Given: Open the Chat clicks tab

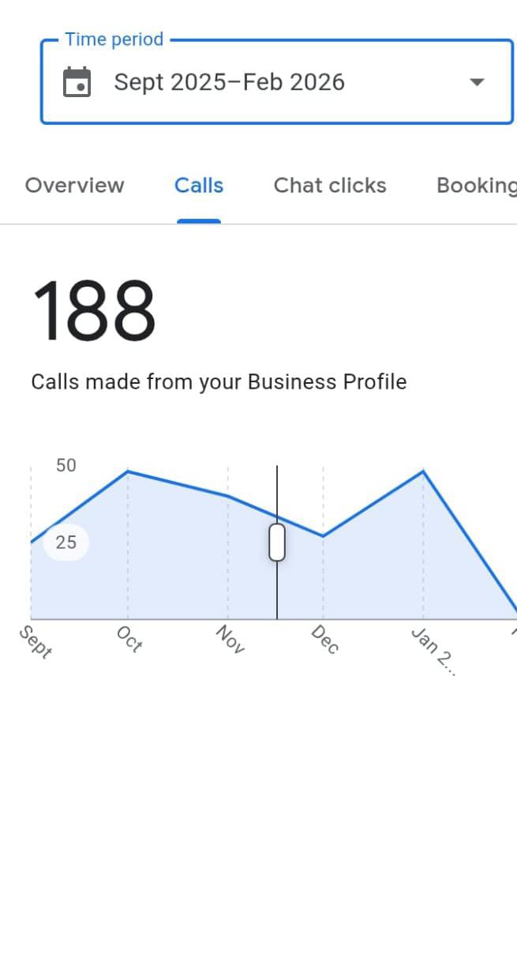Looking at the screenshot, I should click(x=329, y=185).
